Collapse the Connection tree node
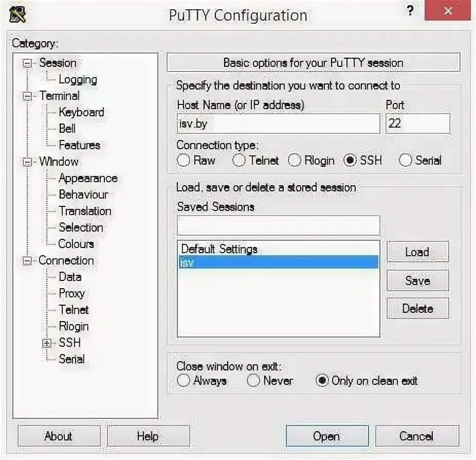This screenshot has width=476, height=460. (27, 261)
